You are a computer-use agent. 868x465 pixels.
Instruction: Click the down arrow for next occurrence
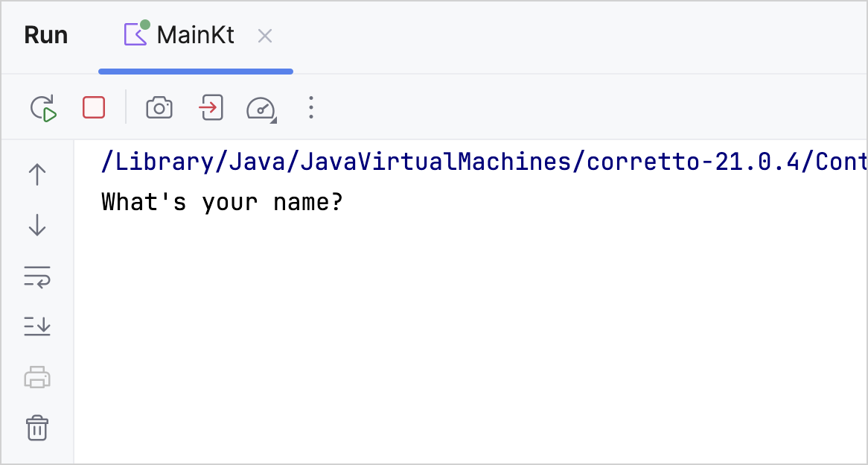(36, 224)
